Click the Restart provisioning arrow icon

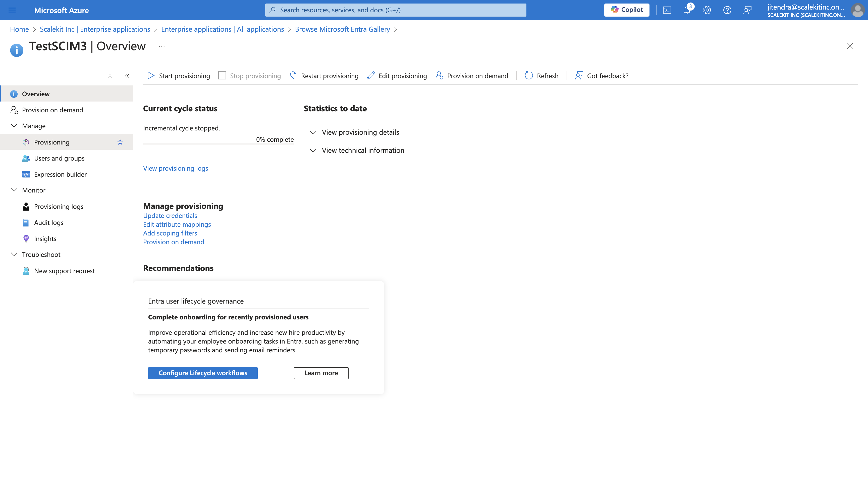pos(293,75)
